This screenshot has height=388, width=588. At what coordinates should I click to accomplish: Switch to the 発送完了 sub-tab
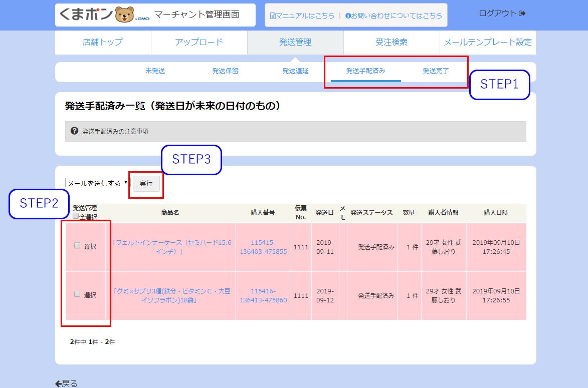pyautogui.click(x=436, y=71)
